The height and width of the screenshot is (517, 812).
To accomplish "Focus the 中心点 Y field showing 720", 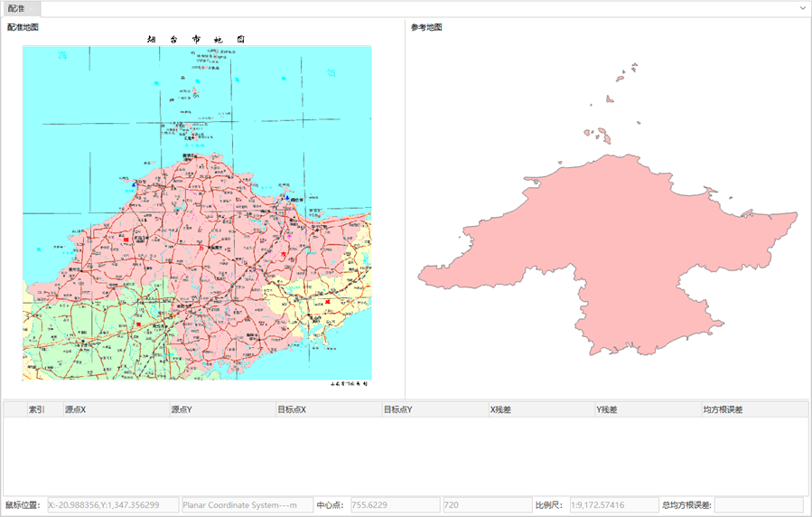I will (x=486, y=505).
